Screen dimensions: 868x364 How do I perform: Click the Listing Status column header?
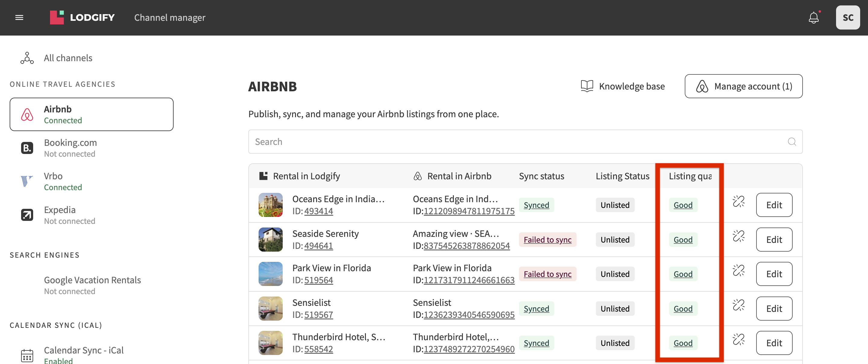click(x=622, y=176)
